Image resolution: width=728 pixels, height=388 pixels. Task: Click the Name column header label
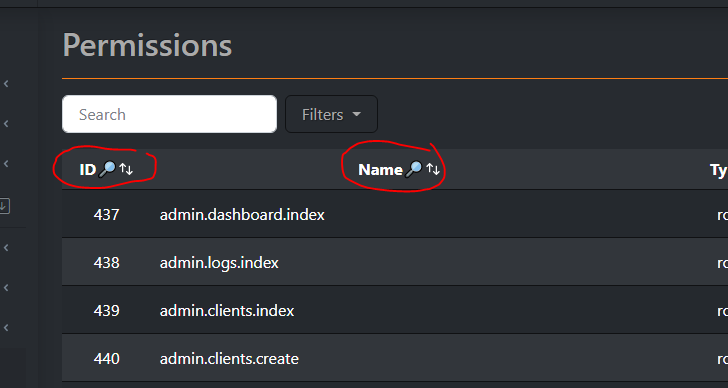[380, 170]
